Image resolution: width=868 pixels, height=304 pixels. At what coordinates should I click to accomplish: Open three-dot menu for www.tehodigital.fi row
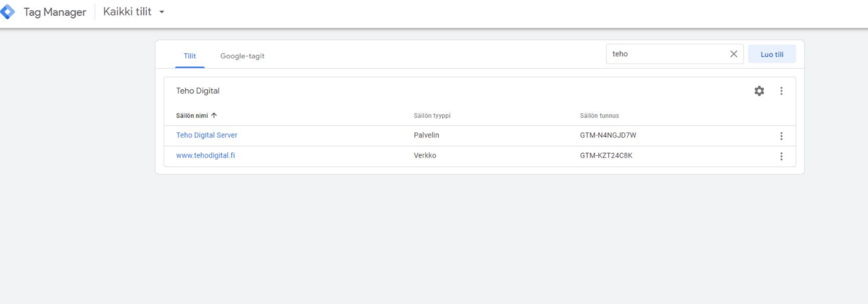781,156
